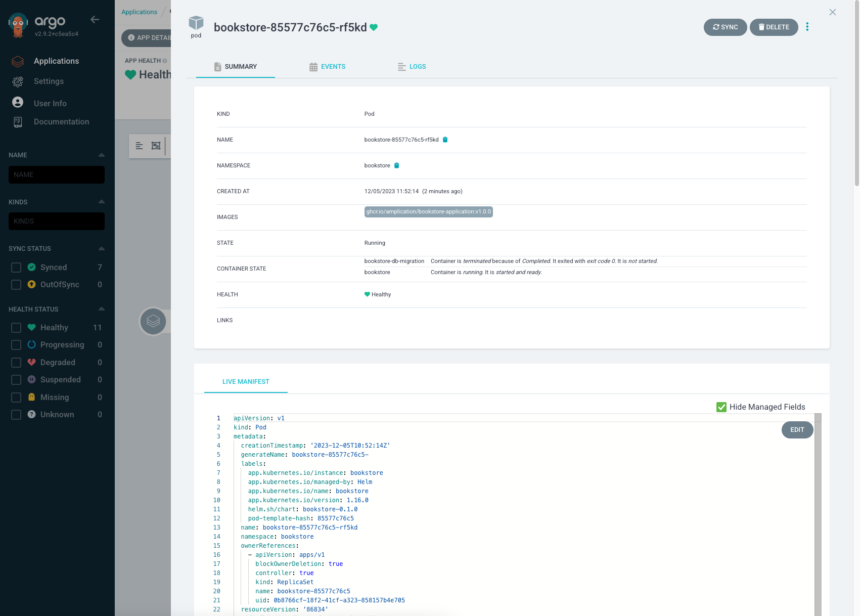Close the pod details panel
Image resolution: width=860 pixels, height=616 pixels.
pyautogui.click(x=833, y=12)
